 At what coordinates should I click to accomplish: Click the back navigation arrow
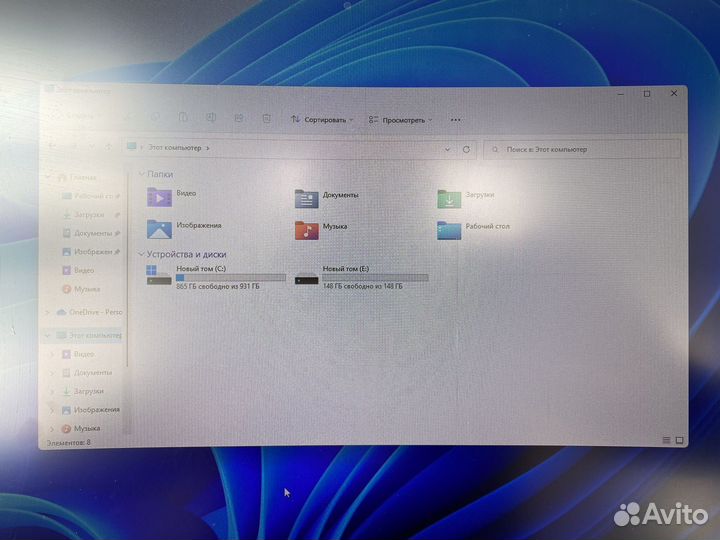coord(53,145)
